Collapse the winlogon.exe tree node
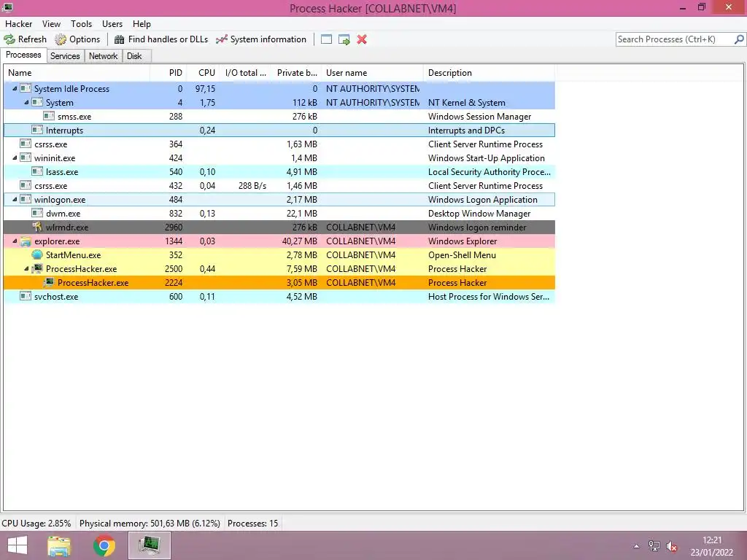Viewport: 747px width, 560px height. (x=15, y=200)
